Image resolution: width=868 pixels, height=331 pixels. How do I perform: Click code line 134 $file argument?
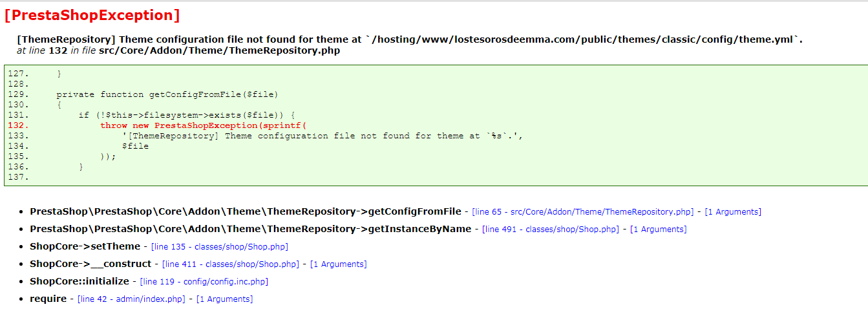[x=135, y=146]
